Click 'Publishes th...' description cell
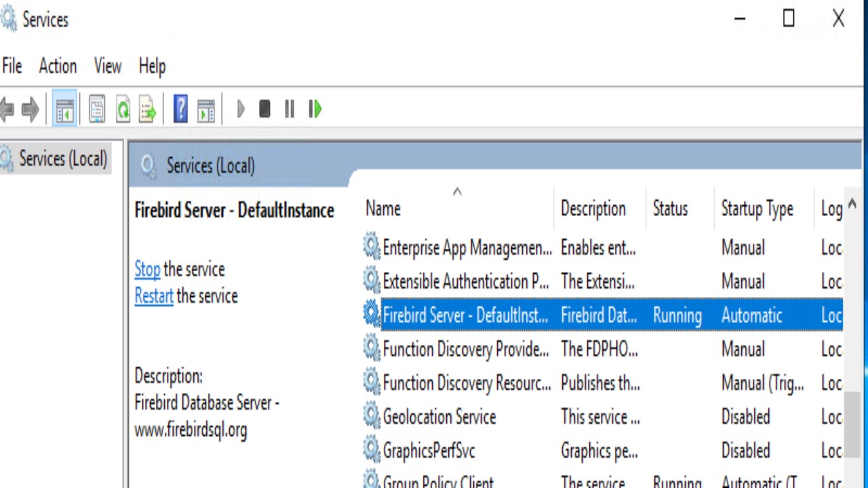Screen dimensions: 868x488 (600, 383)
